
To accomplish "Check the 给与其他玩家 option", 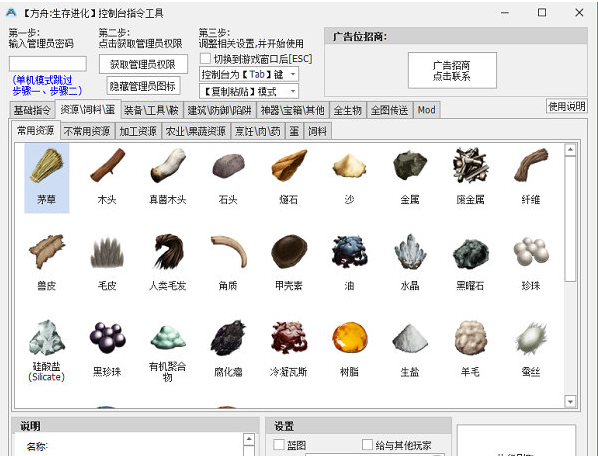I will (367, 445).
